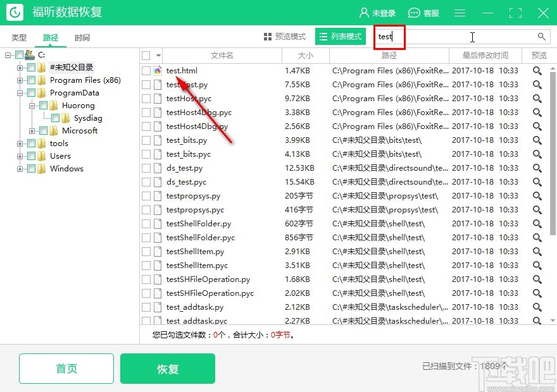Expand the tools tree node
Image resolution: width=557 pixels, height=392 pixels.
(20, 144)
